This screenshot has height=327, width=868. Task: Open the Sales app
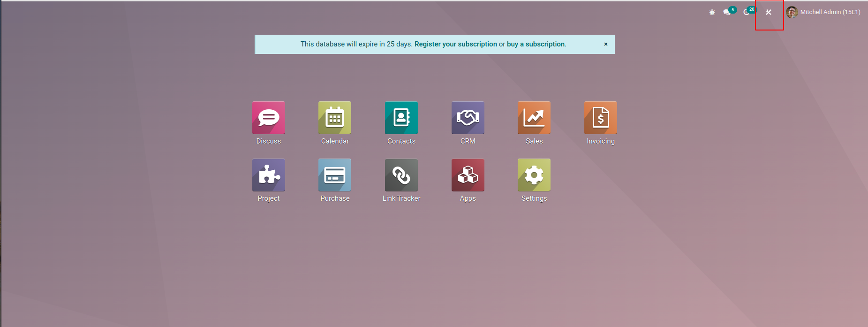tap(534, 118)
